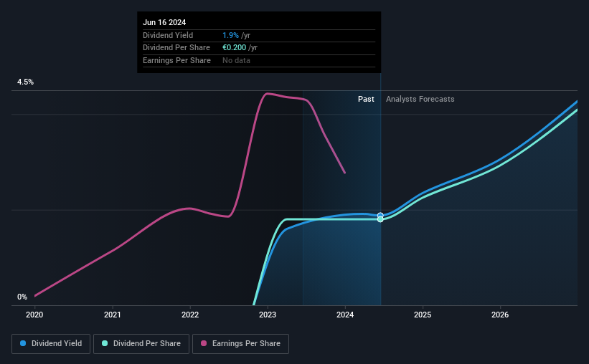Click the 0% y-axis label
This screenshot has height=364, width=589.
tap(22, 297)
